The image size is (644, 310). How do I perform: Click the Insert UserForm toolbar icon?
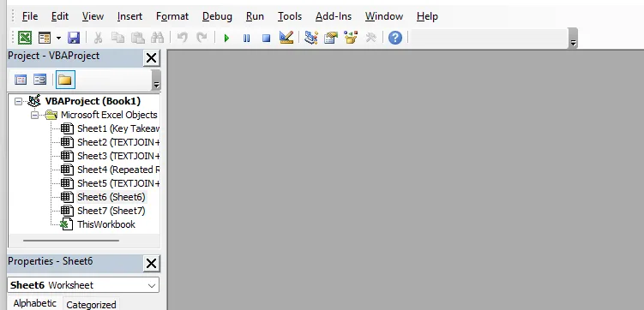click(x=45, y=38)
